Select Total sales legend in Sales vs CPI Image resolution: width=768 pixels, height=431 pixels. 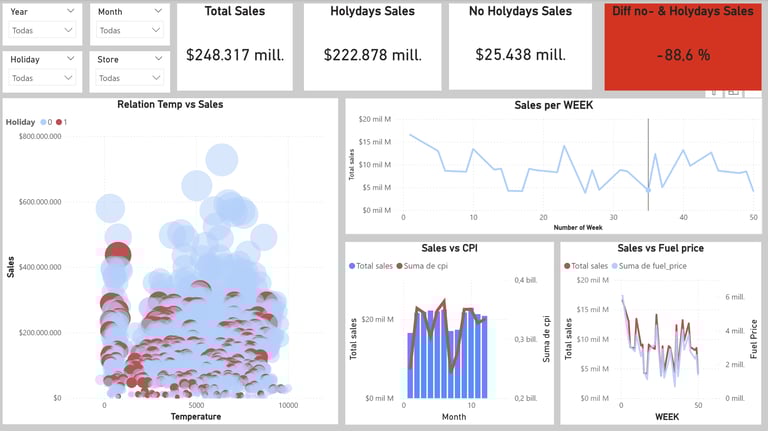[371, 266]
